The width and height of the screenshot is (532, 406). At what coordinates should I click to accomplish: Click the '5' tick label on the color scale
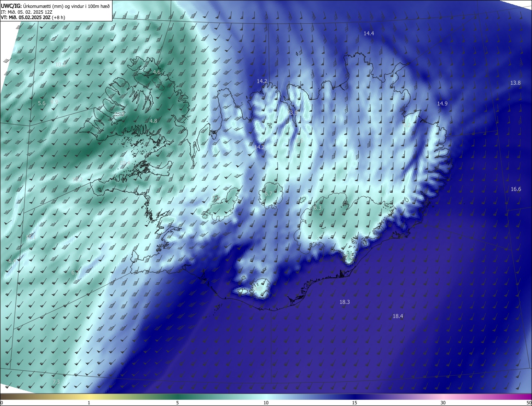click(177, 403)
